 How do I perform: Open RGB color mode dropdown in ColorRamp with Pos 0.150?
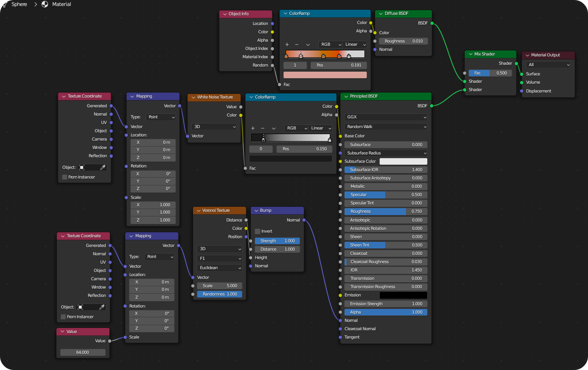pyautogui.click(x=296, y=128)
